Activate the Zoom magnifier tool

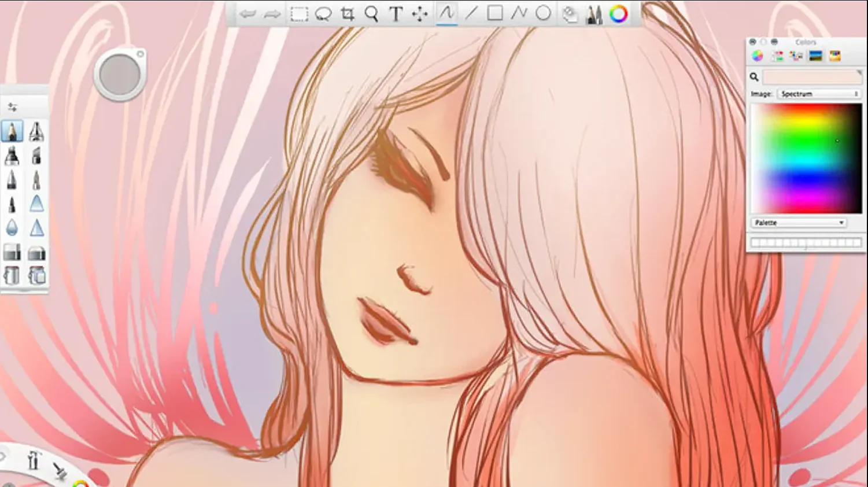[372, 14]
